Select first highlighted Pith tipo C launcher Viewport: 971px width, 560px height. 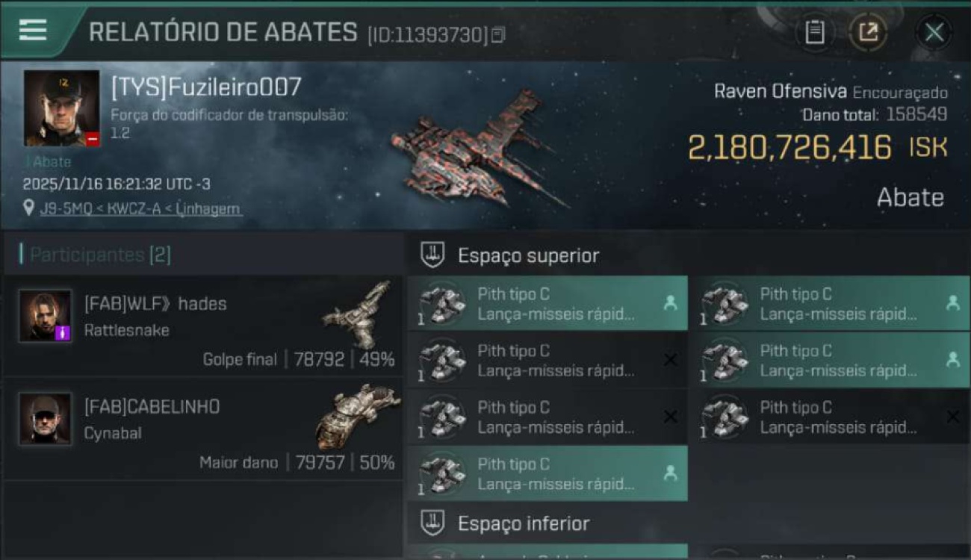tap(547, 303)
